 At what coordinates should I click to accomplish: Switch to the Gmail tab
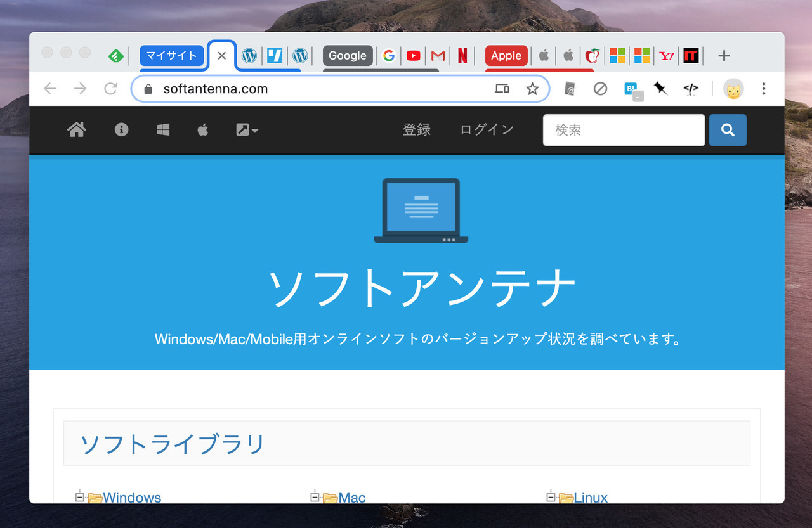tap(438, 56)
